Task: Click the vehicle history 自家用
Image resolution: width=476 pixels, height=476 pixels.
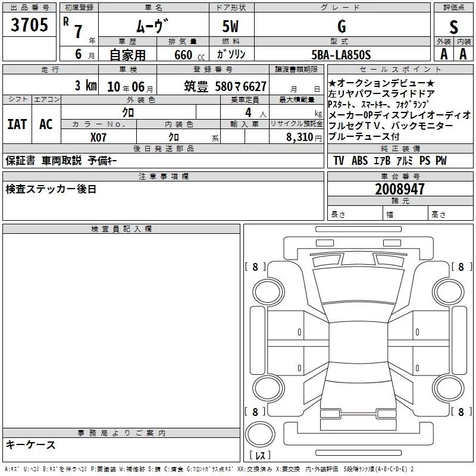Action: click(x=127, y=55)
